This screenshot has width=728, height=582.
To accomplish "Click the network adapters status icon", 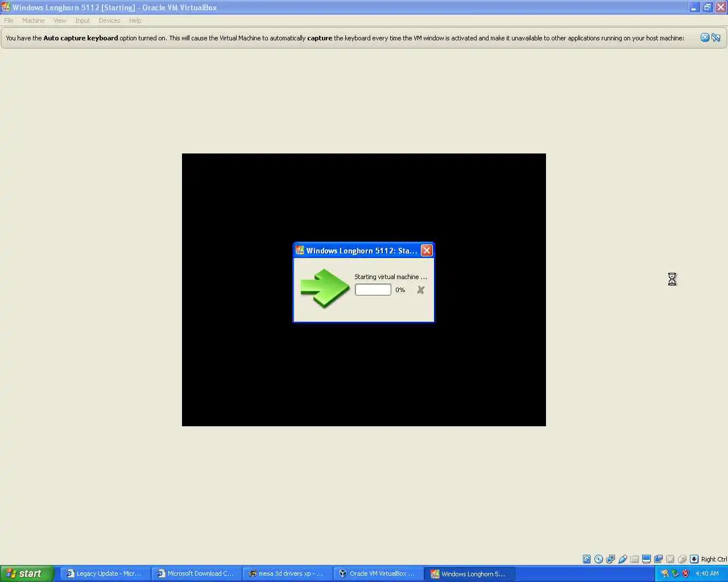I will (610, 559).
